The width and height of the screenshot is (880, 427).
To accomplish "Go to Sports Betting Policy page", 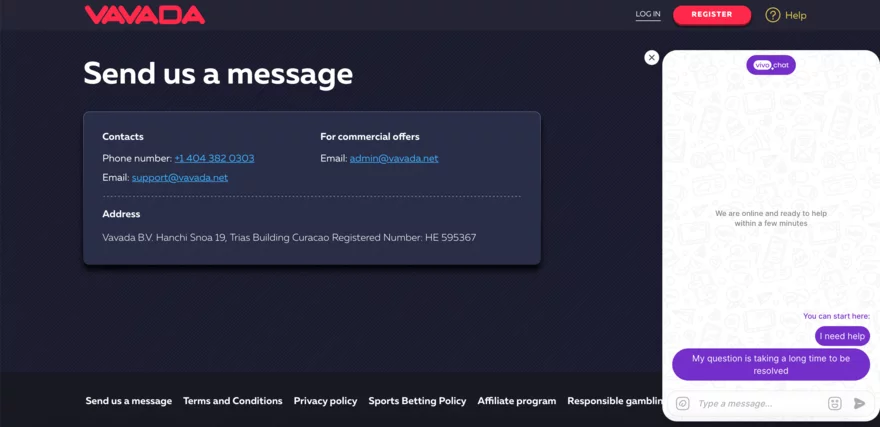I will click(x=417, y=401).
